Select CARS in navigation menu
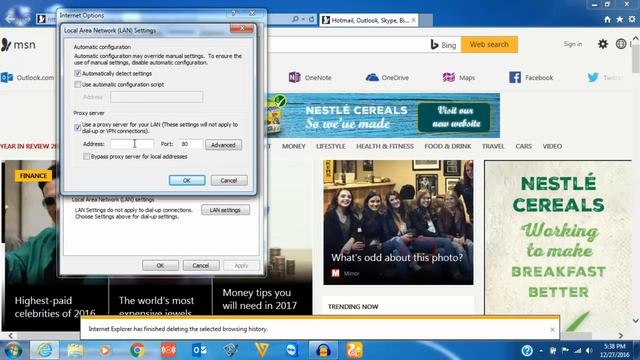The image size is (640, 360). 523,146
